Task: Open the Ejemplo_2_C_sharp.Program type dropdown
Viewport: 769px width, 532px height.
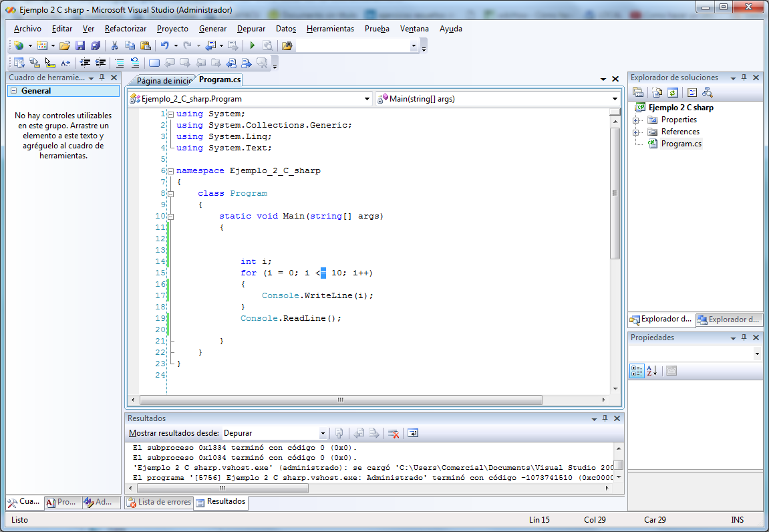Action: click(367, 99)
